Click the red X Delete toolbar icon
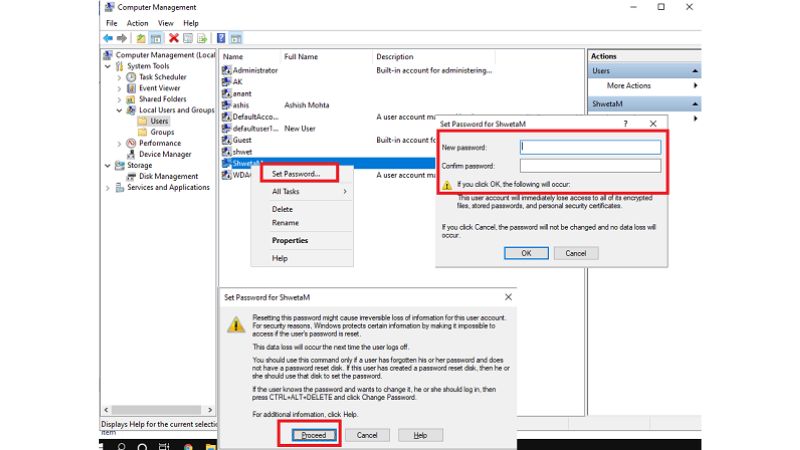 [173, 38]
